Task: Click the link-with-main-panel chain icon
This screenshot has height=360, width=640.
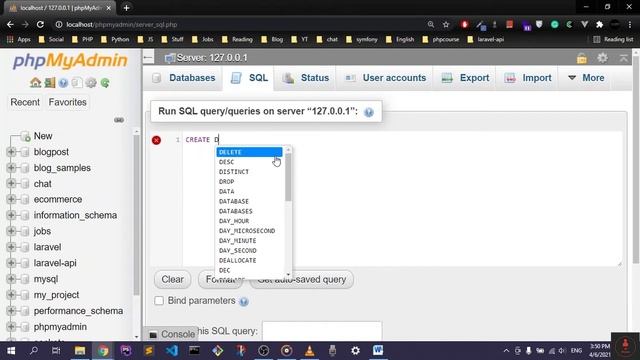Action: 119,120
